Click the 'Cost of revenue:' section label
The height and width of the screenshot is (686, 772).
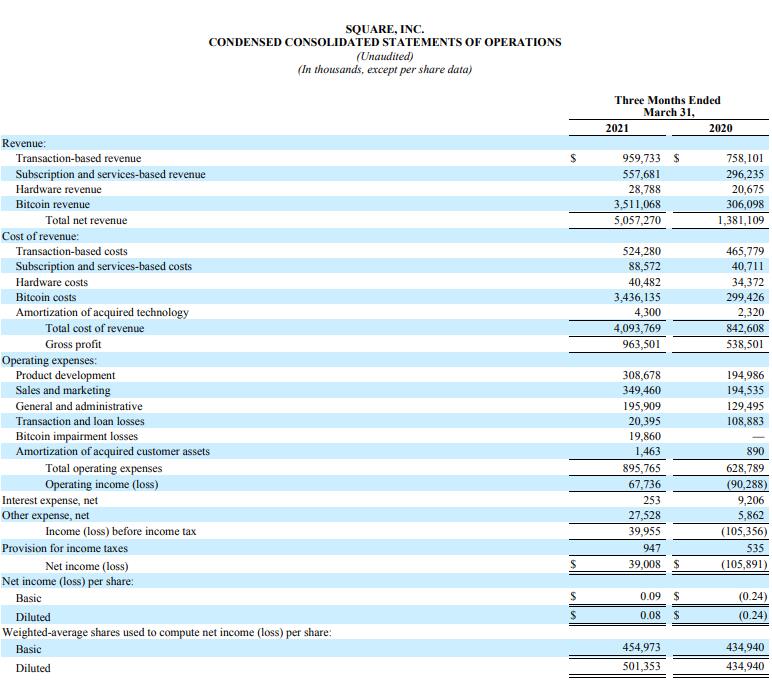click(x=40, y=236)
